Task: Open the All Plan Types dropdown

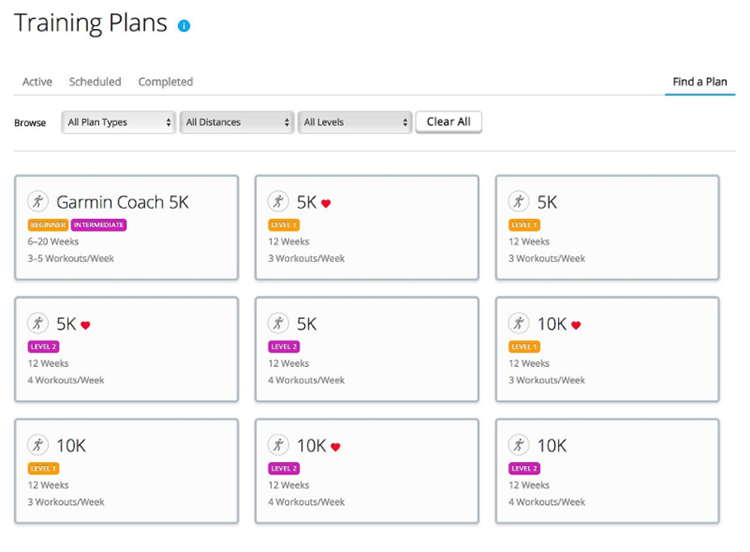Action: pos(118,122)
